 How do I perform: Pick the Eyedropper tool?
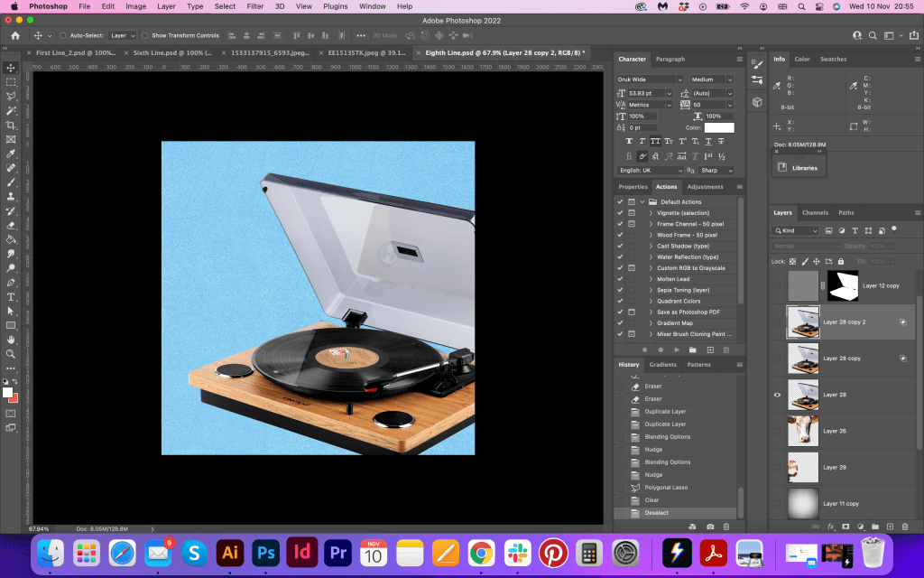11,154
